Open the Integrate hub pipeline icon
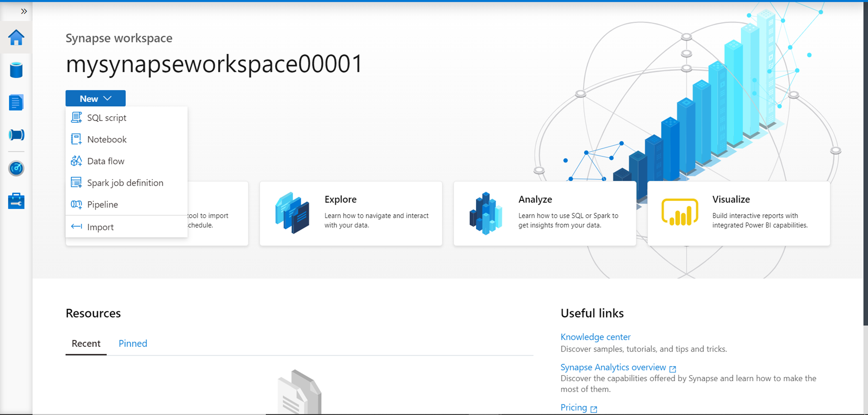This screenshot has width=868, height=415. coord(16,135)
